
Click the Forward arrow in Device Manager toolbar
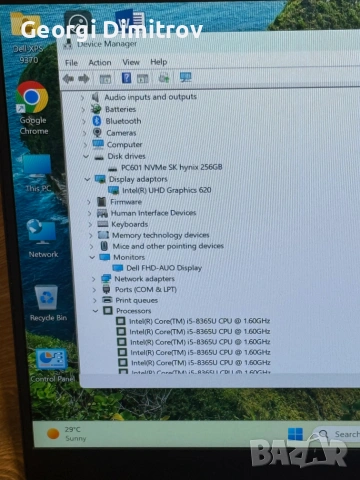tap(84, 79)
